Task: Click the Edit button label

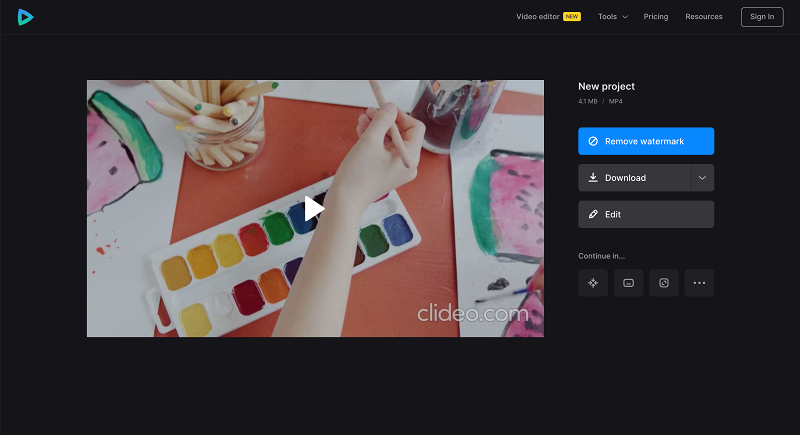Action: tap(613, 215)
